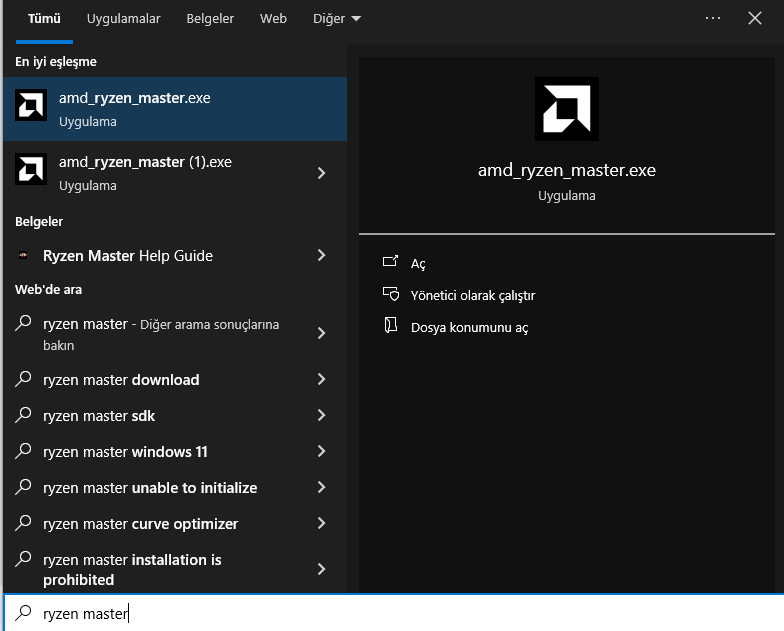Select the Web filter tab
The image size is (784, 631).
[273, 19]
